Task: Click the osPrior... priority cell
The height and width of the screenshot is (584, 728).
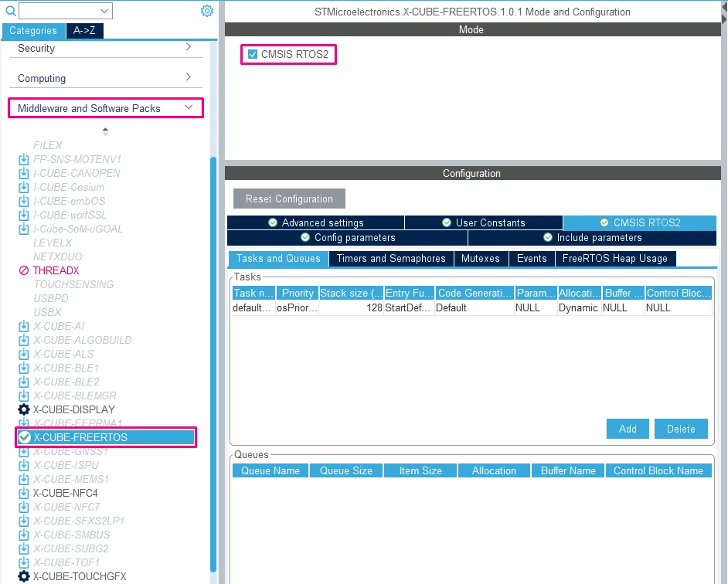Action: tap(297, 307)
